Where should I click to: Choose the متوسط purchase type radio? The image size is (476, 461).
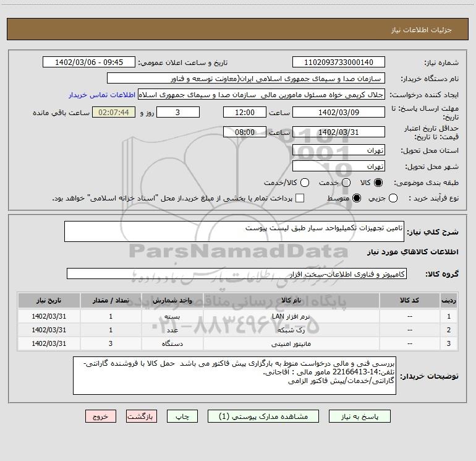point(357,198)
